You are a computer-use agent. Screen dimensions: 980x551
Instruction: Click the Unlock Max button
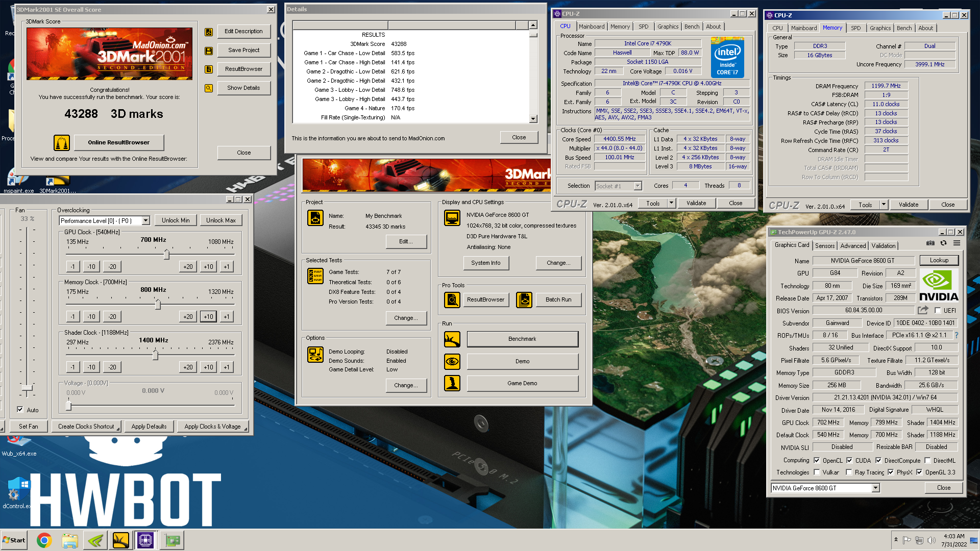(x=220, y=220)
